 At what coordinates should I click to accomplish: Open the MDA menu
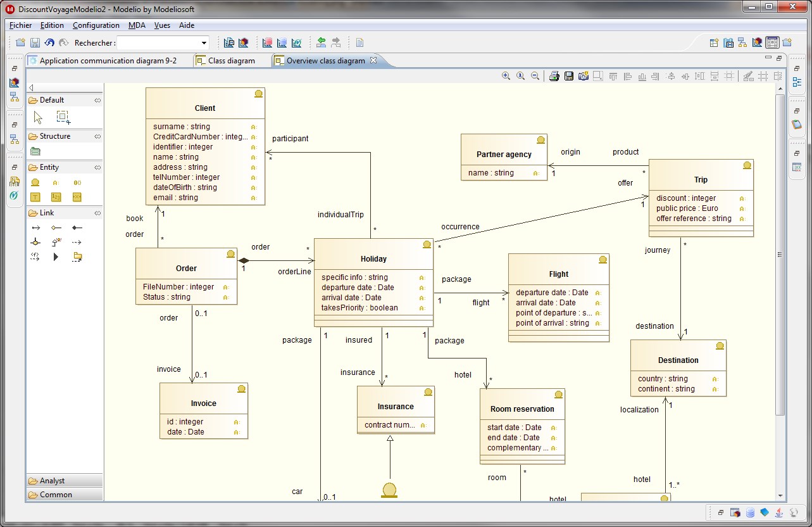pos(137,25)
